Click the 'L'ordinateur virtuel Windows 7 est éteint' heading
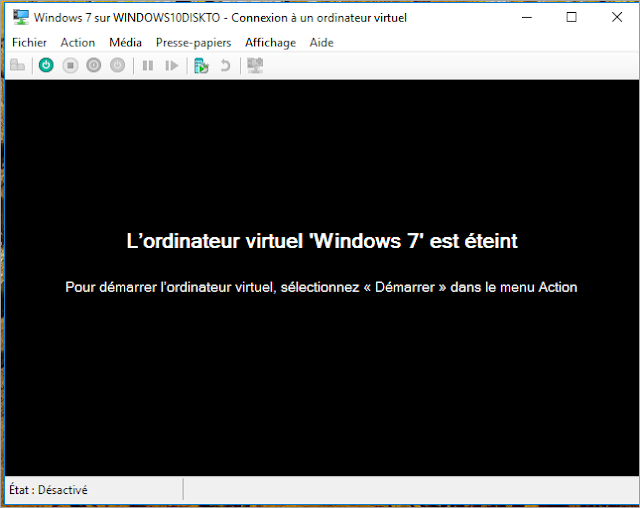This screenshot has height=508, width=640. pos(322,241)
